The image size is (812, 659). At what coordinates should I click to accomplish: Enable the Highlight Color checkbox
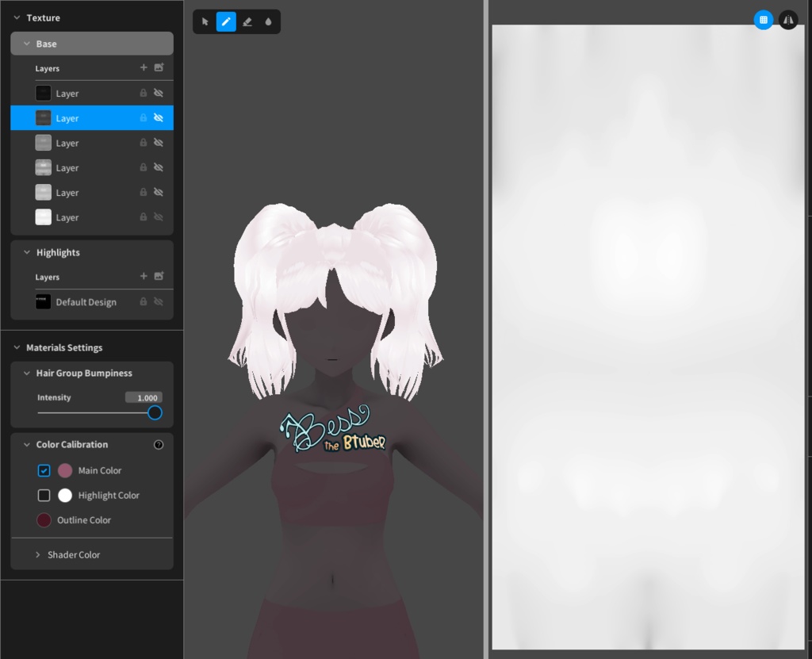pos(44,495)
